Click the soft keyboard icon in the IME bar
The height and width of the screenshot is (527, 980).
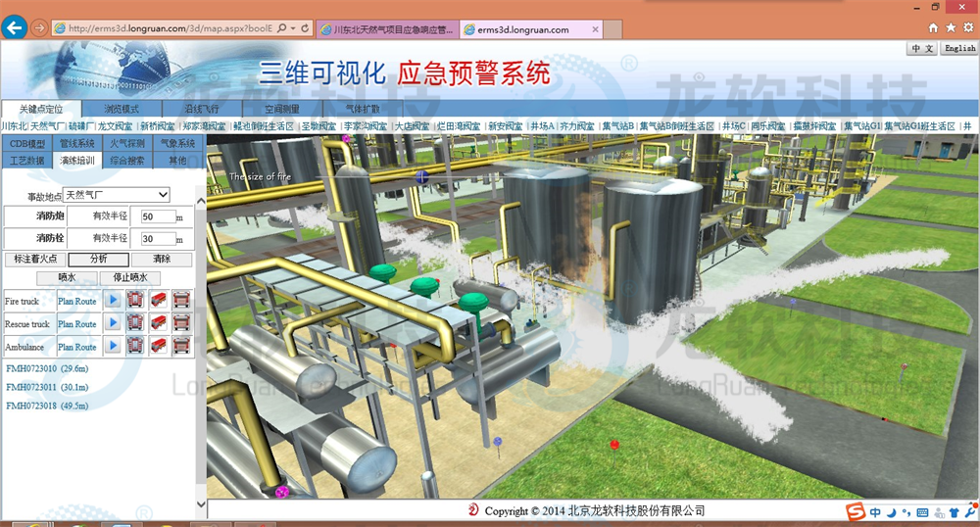[921, 512]
